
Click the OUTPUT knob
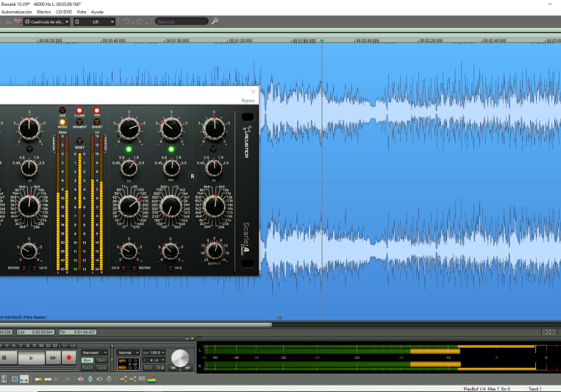pyautogui.click(x=215, y=250)
